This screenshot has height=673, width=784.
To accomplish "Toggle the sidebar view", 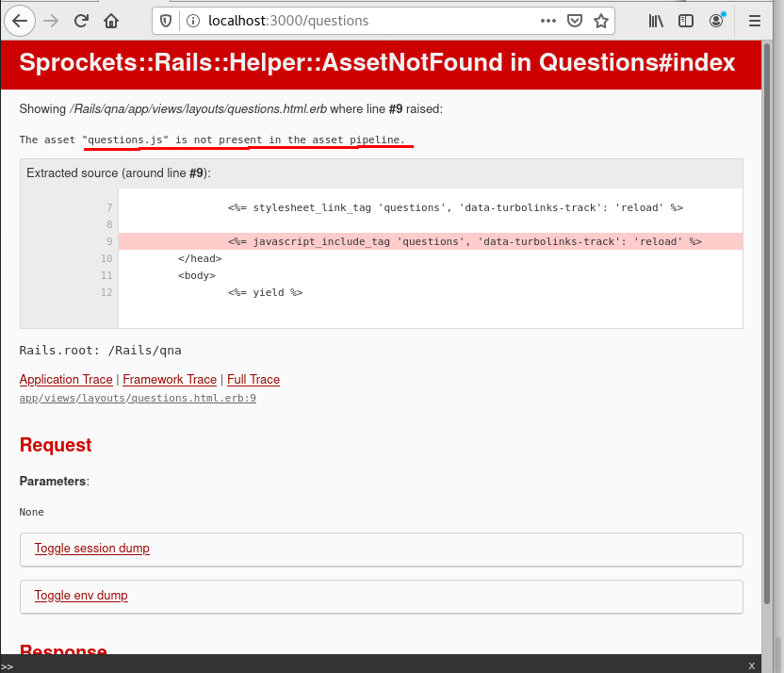I will click(x=685, y=21).
